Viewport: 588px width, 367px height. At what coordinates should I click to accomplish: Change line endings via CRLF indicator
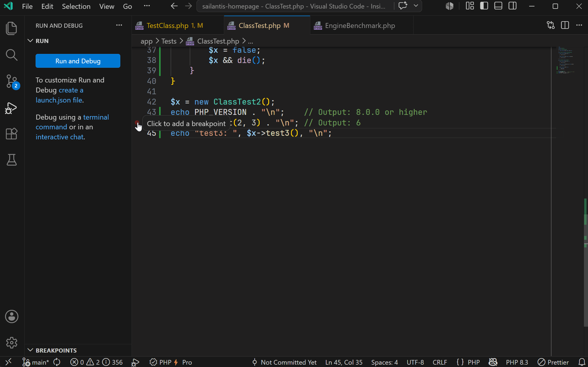click(x=440, y=362)
